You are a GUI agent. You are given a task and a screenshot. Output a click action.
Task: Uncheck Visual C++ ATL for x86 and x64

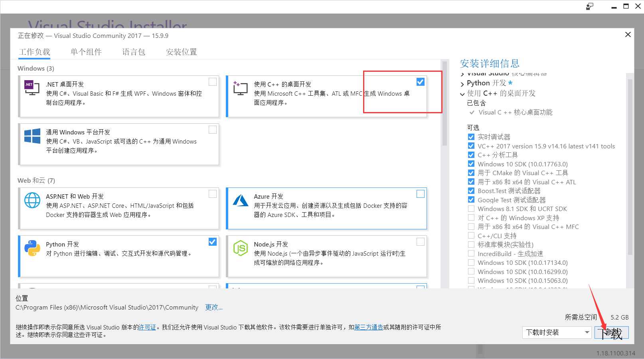(471, 182)
